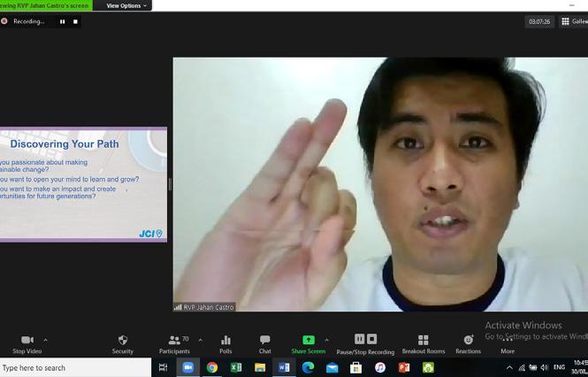Expand video options arrow beside Stop Video

[x=45, y=340]
